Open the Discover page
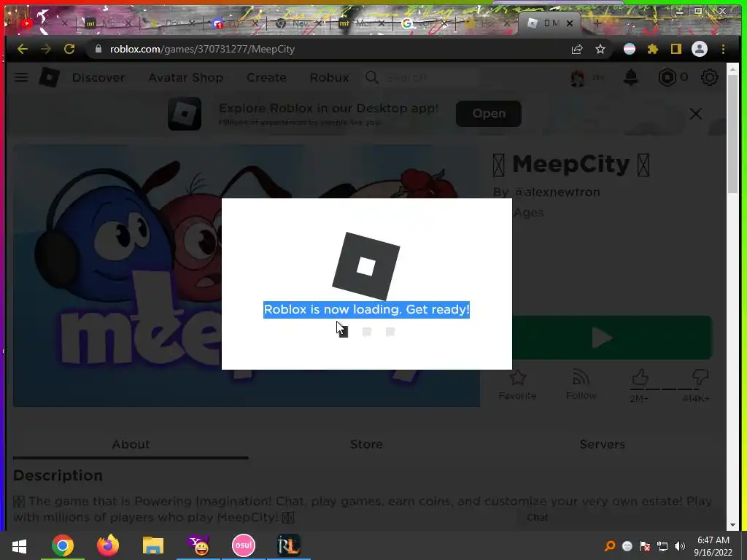The image size is (747, 560). tap(98, 77)
